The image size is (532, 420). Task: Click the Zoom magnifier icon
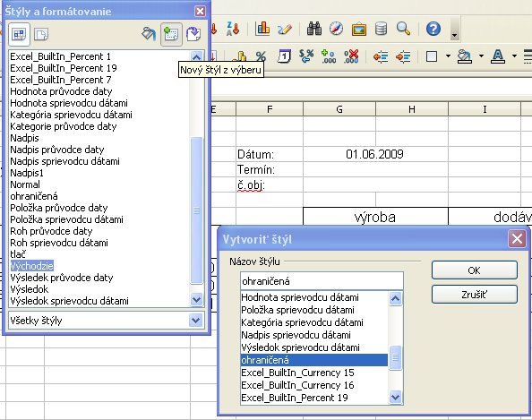tap(403, 29)
